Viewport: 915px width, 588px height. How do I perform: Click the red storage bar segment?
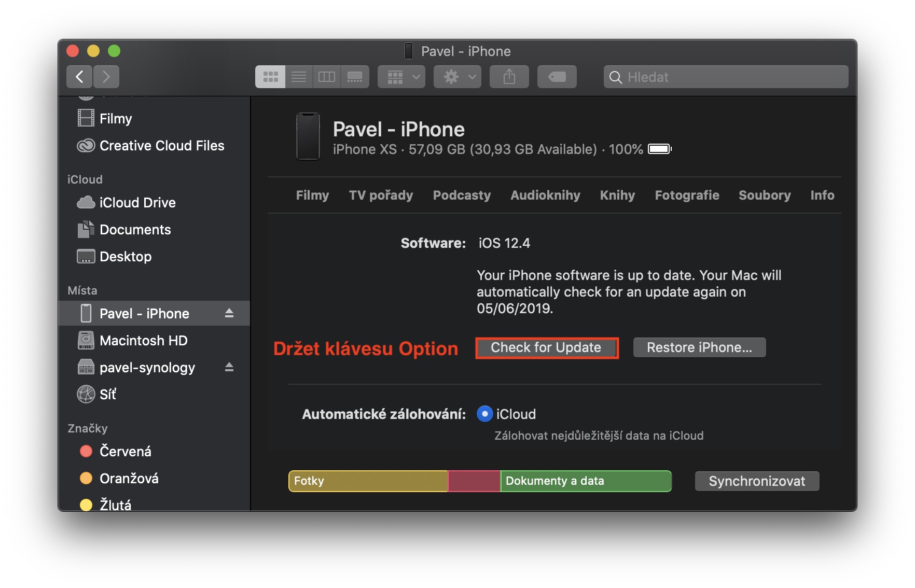tap(474, 481)
